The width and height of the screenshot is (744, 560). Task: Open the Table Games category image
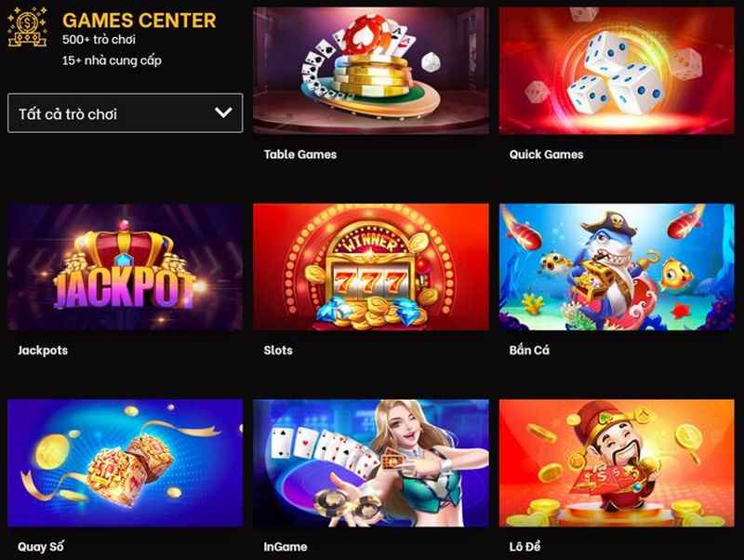click(x=370, y=71)
